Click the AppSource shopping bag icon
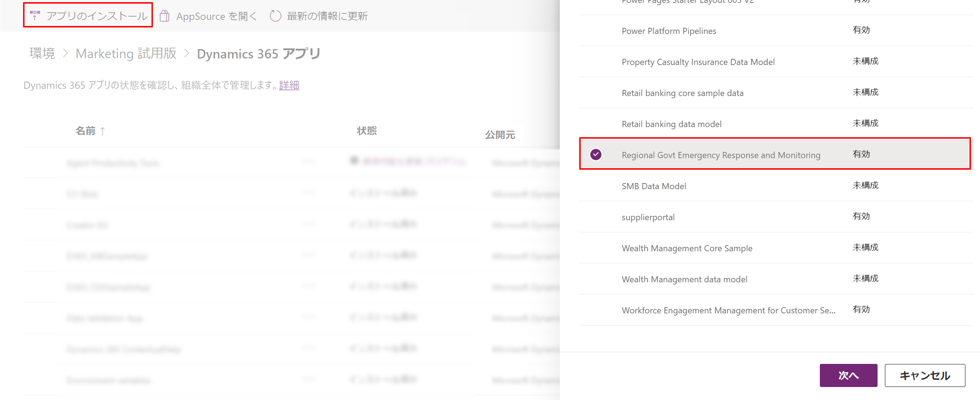The image size is (980, 400). click(164, 16)
